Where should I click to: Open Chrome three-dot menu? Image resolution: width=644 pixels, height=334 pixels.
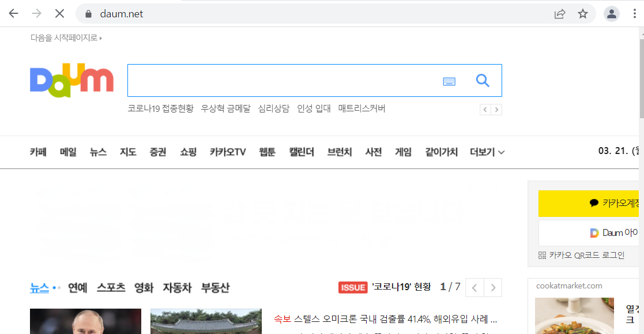[635, 14]
